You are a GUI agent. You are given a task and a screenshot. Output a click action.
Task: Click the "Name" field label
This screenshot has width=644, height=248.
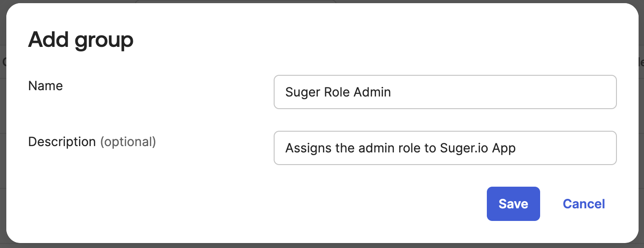(46, 86)
